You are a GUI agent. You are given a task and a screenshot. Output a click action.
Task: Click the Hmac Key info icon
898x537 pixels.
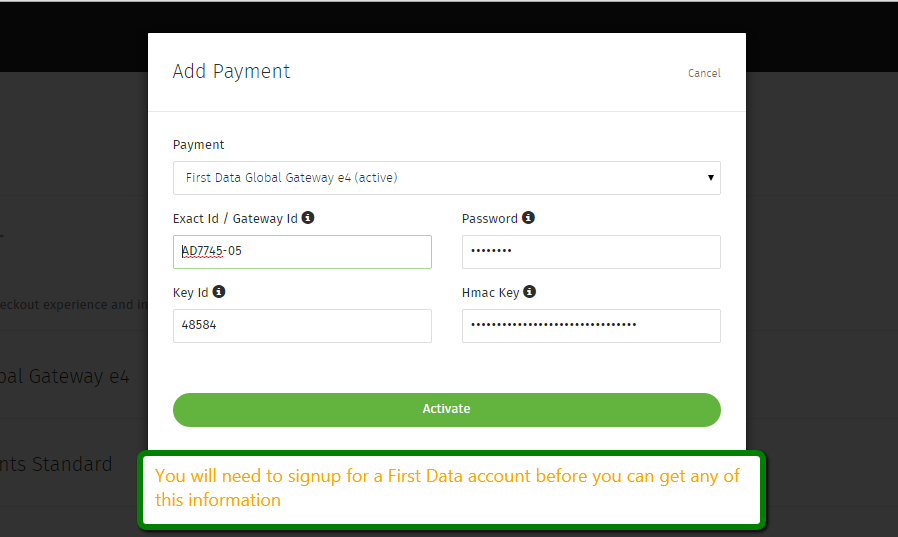tap(530, 292)
